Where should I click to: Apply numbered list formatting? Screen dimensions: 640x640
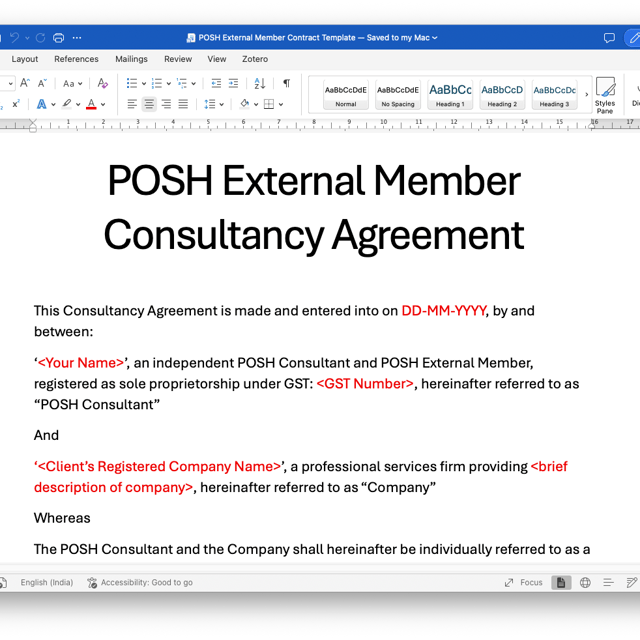tap(157, 83)
